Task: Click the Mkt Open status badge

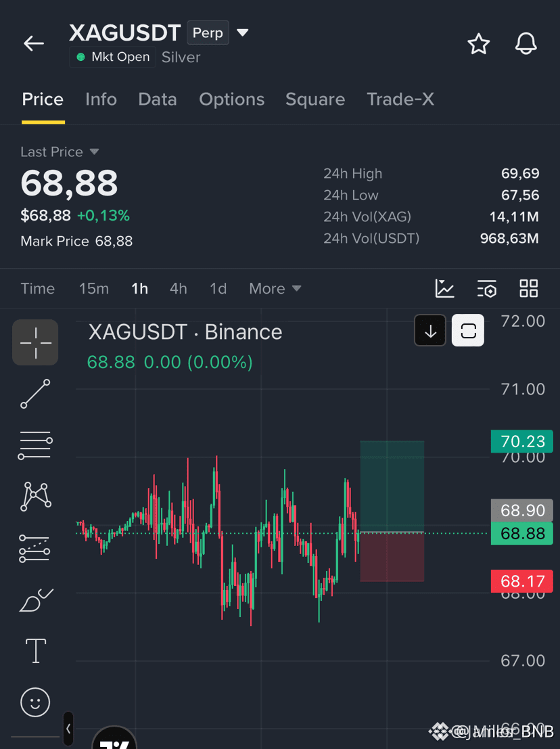Action: pyautogui.click(x=113, y=57)
